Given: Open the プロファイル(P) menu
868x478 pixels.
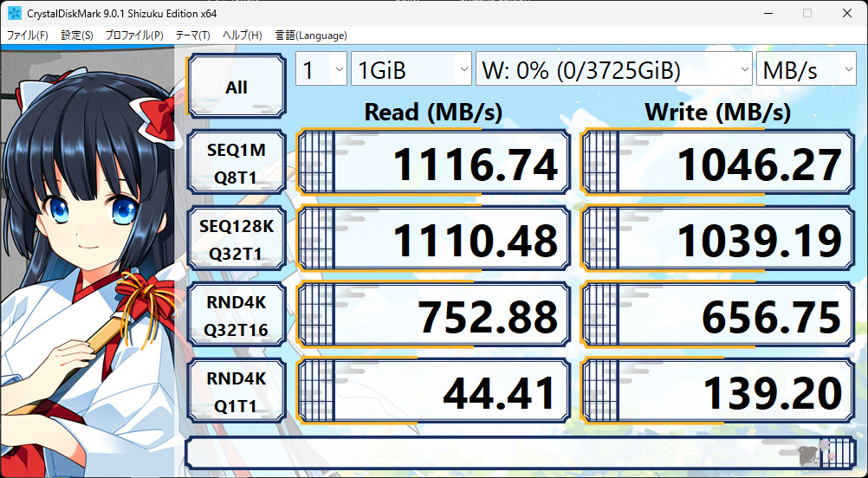Looking at the screenshot, I should [134, 36].
